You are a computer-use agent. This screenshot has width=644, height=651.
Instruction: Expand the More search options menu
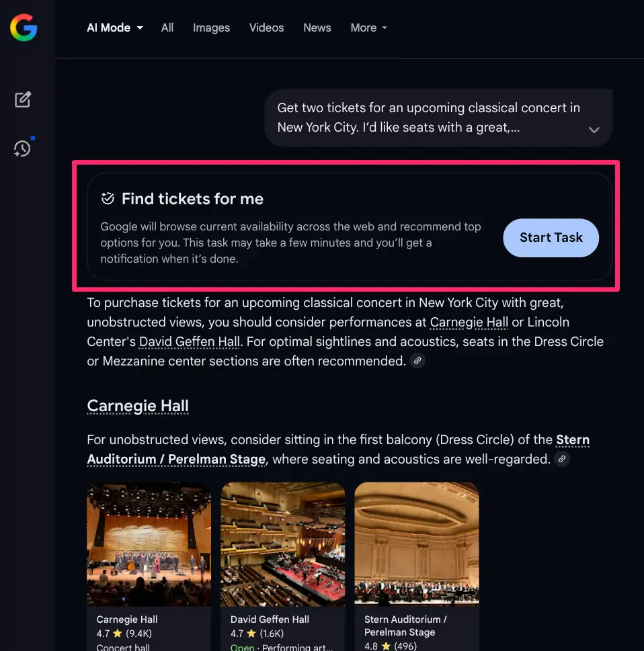(x=368, y=28)
